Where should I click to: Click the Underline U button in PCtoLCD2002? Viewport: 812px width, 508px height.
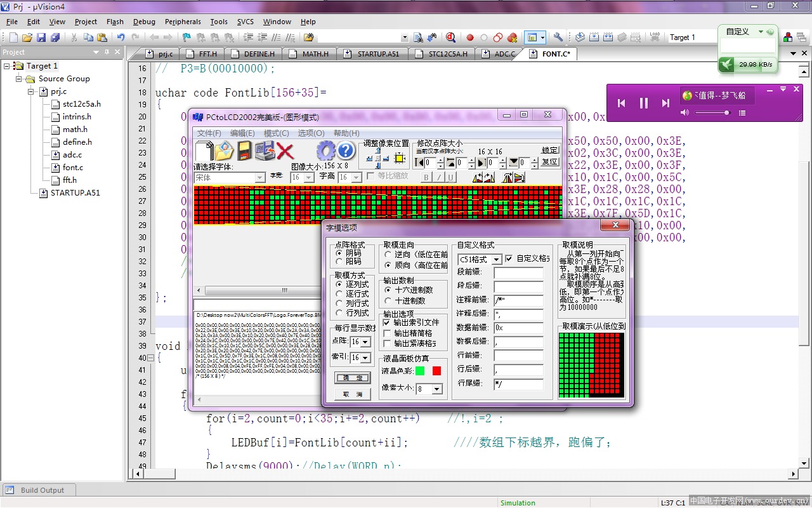(450, 178)
